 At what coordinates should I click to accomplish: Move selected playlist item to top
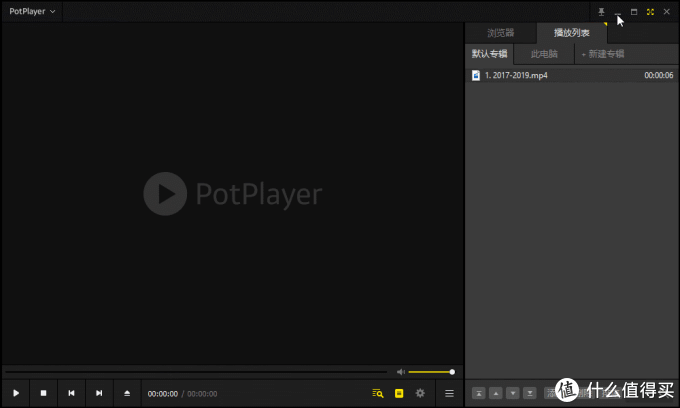[x=479, y=393]
